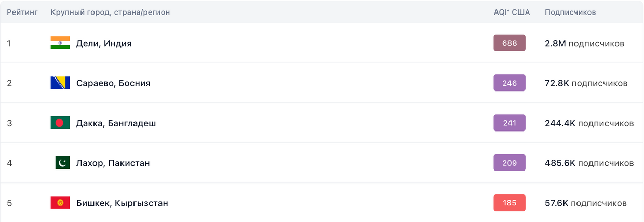This screenshot has height=222, width=644.
Task: Click the 688 AQI badge
Action: coord(509,43)
